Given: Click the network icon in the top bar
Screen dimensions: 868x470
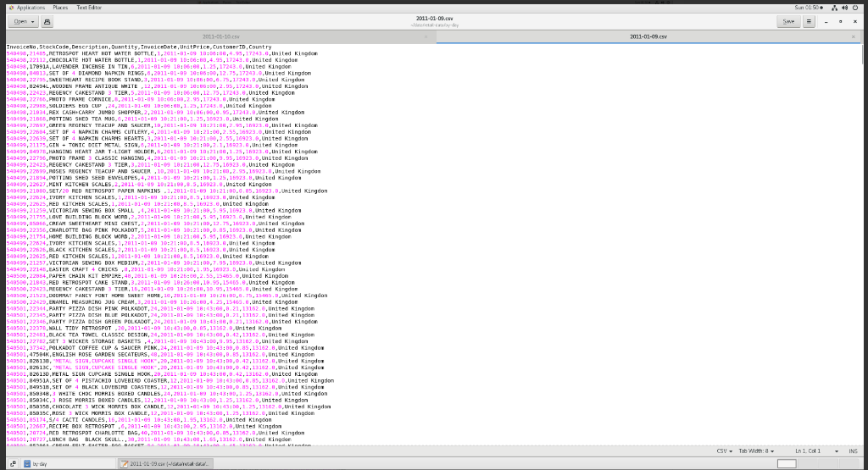Looking at the screenshot, I should 835,8.
